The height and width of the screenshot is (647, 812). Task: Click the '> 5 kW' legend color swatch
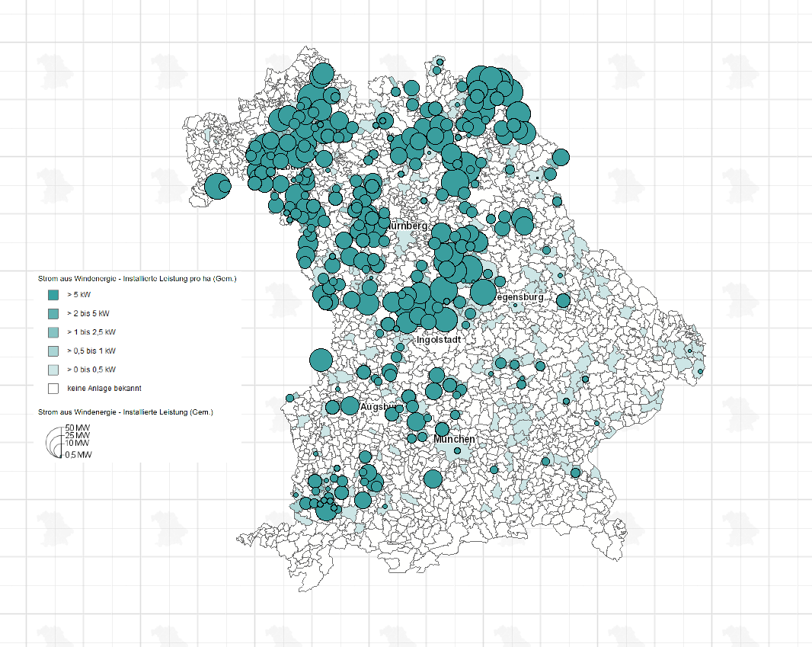pos(53,294)
